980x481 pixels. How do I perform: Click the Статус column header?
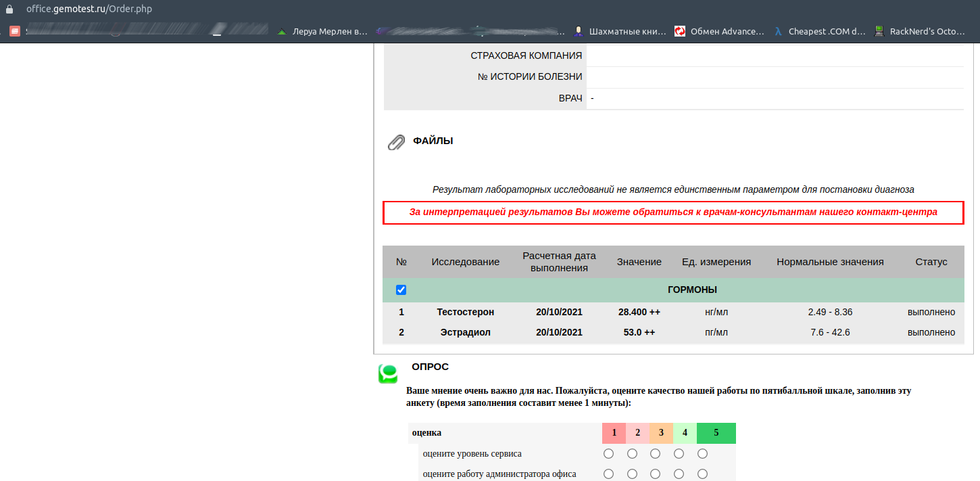(x=931, y=262)
